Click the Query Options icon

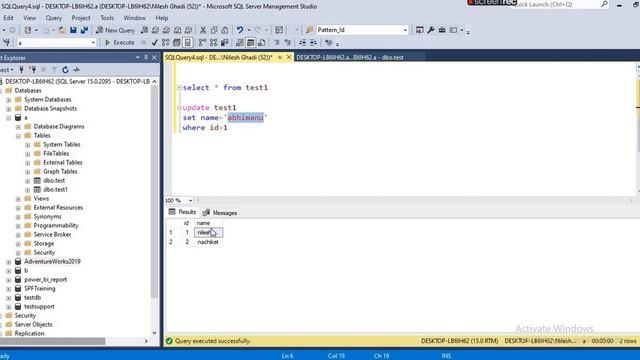[176, 42]
